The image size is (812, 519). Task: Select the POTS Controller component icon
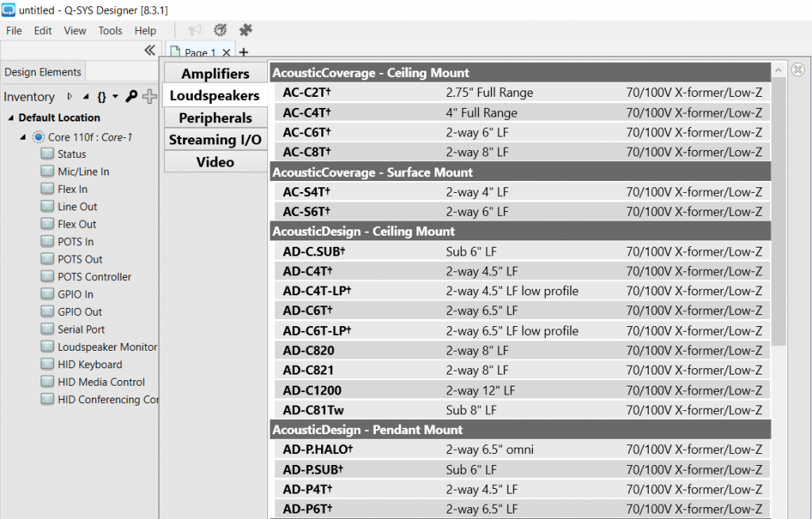coord(47,276)
